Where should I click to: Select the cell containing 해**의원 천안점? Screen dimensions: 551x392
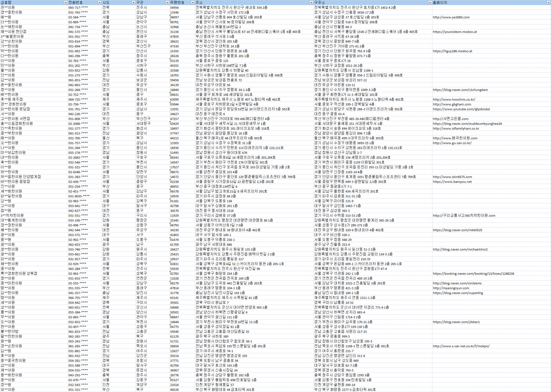click(x=13, y=32)
